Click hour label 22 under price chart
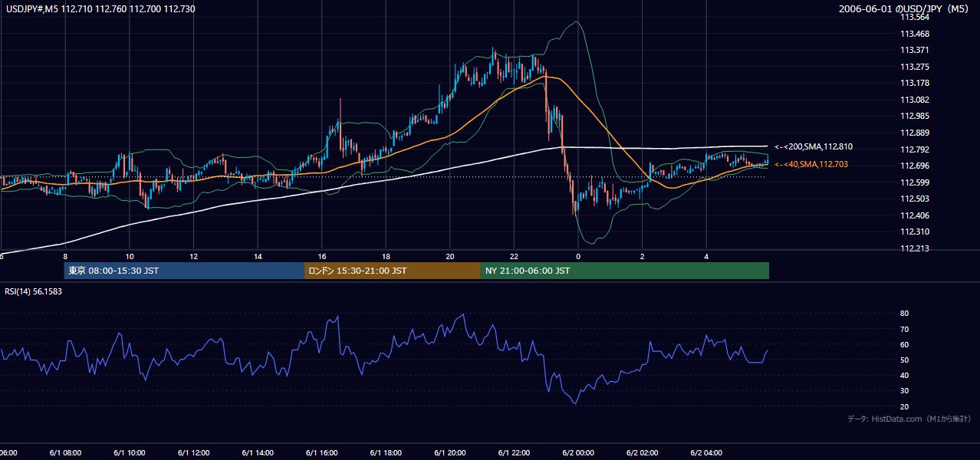 [514, 256]
